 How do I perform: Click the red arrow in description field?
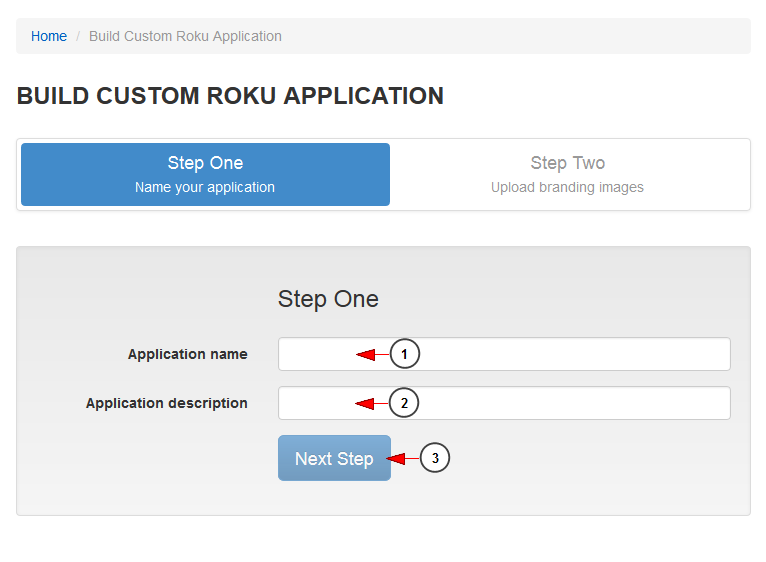371,404
